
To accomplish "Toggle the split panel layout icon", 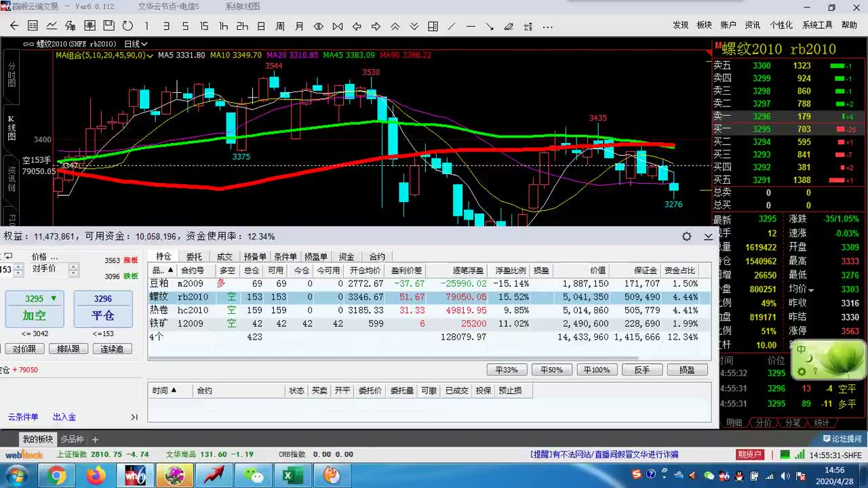I will 433,26.
